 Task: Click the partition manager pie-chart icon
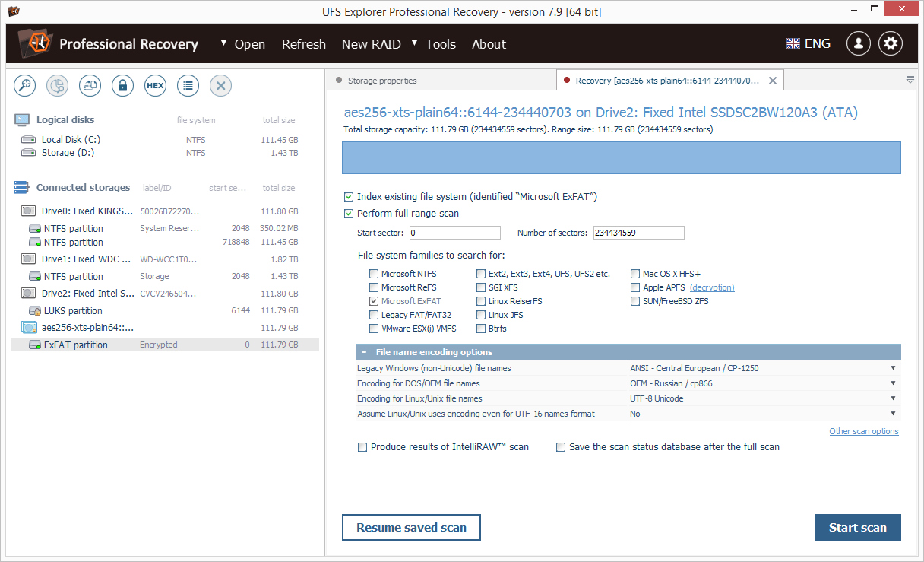click(x=58, y=86)
